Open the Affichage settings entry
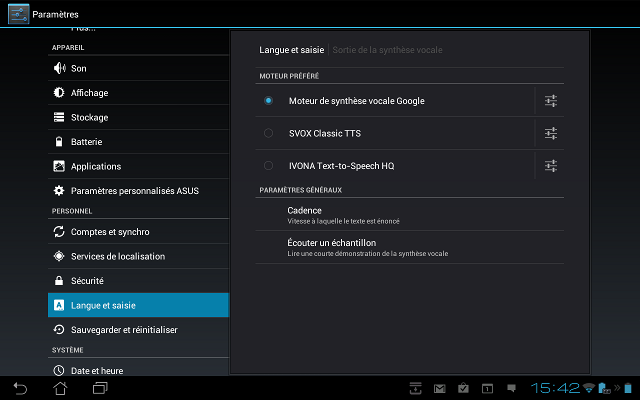The height and width of the screenshot is (400, 640). pos(138,93)
